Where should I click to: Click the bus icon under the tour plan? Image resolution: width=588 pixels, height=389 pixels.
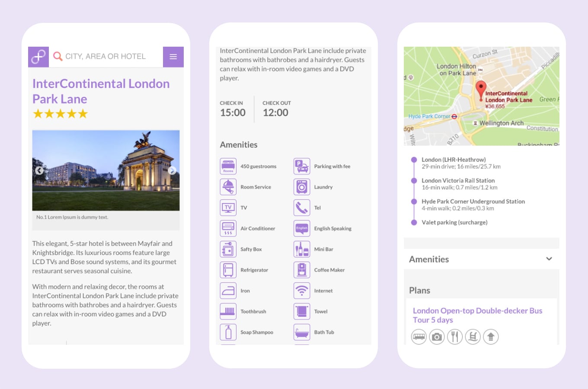click(419, 336)
